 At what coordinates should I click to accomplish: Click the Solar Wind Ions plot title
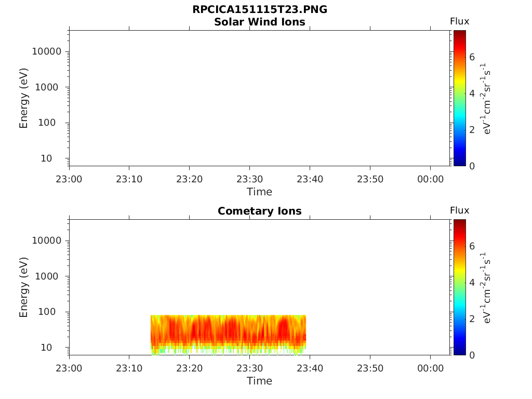pos(260,22)
